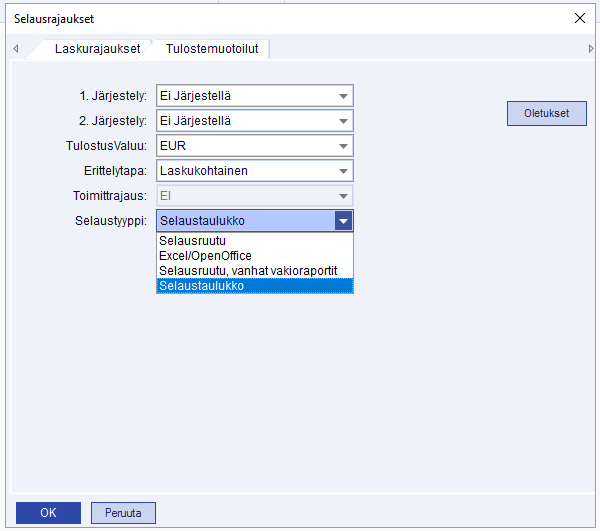
Task: Click the 1. Järjestely value field
Action: pyautogui.click(x=245, y=96)
